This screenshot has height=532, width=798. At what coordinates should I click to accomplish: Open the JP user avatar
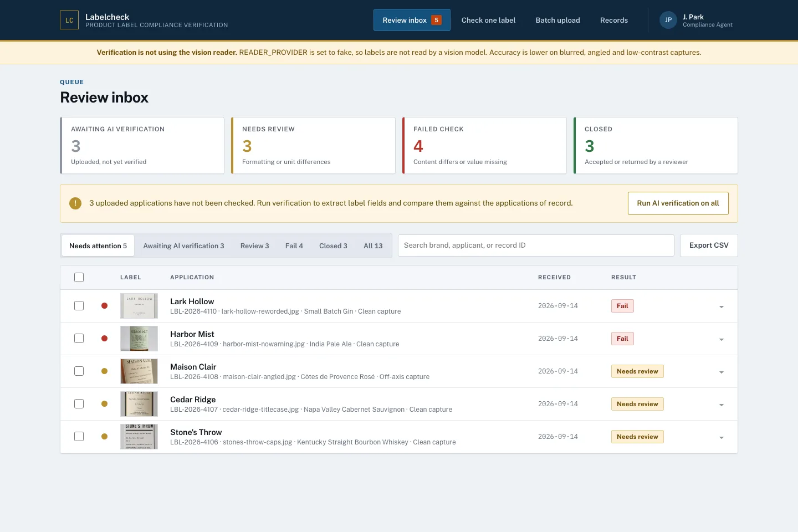[x=668, y=20]
